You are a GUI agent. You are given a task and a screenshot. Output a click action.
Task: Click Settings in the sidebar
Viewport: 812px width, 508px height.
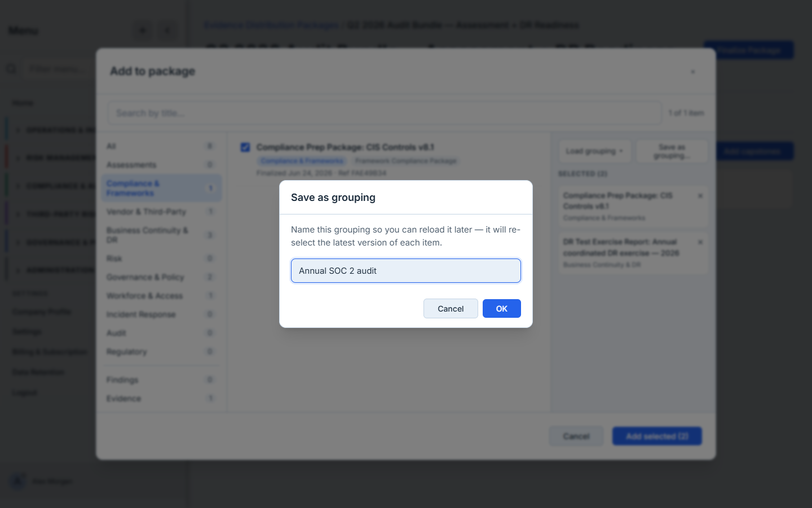27,332
